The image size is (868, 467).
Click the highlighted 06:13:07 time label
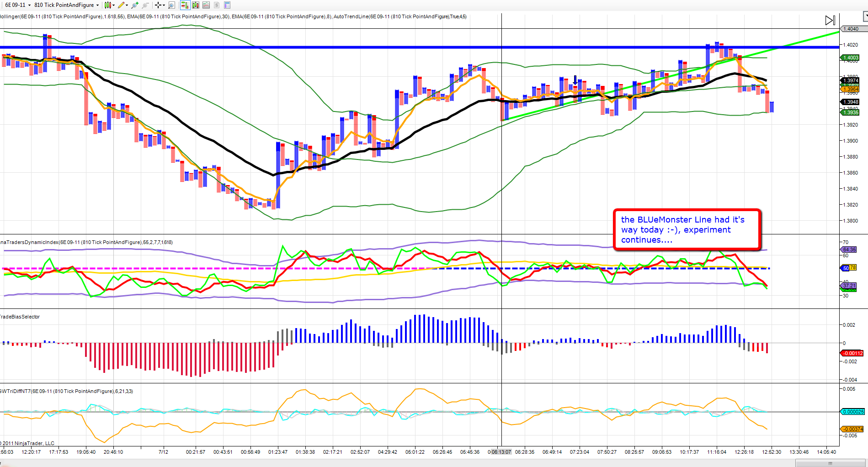(501, 452)
